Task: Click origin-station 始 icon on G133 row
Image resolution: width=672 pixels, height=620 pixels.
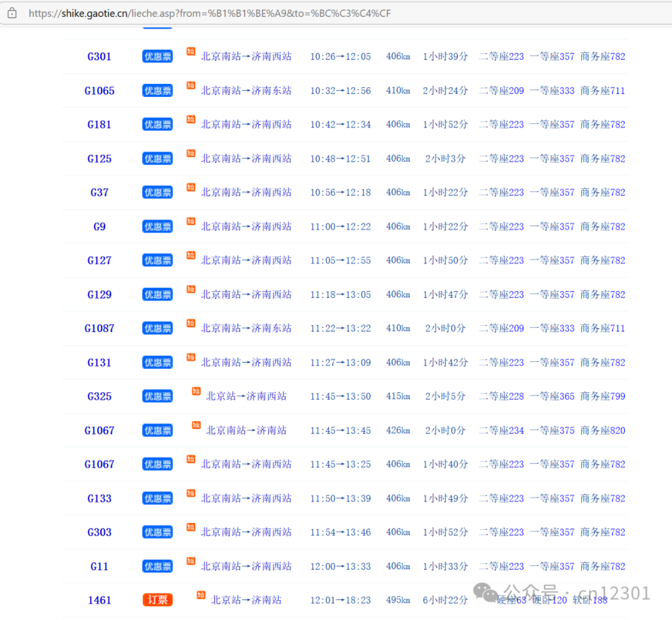Action: tap(191, 493)
